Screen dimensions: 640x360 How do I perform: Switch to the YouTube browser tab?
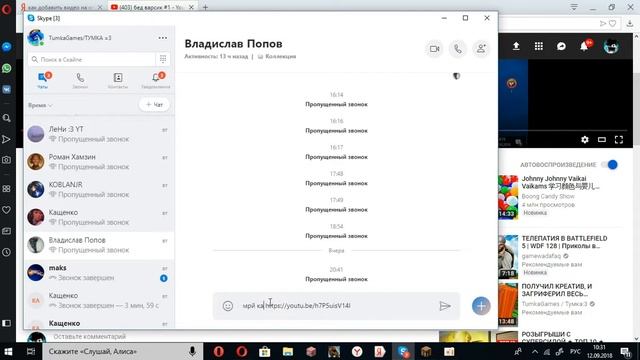click(152, 7)
